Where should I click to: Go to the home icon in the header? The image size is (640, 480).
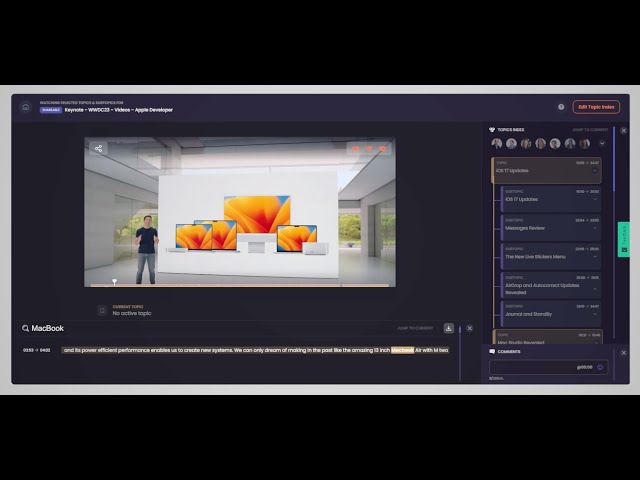tap(26, 107)
